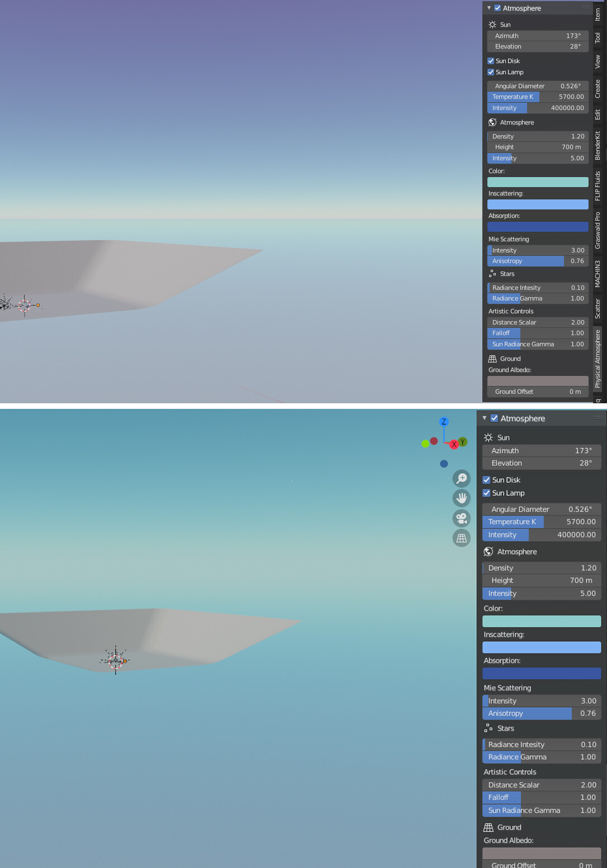Click the teal Color swatch in upper panel
This screenshot has width=607, height=868.
(x=538, y=182)
